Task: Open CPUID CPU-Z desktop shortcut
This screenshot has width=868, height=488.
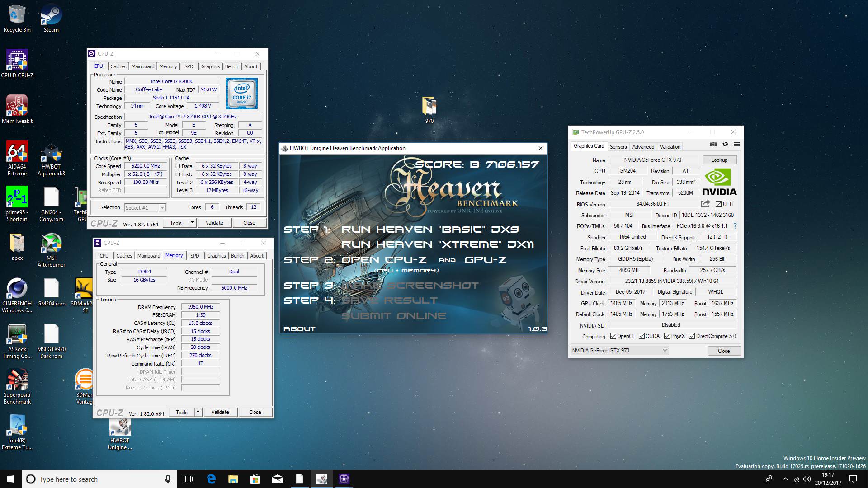Action: 17,64
